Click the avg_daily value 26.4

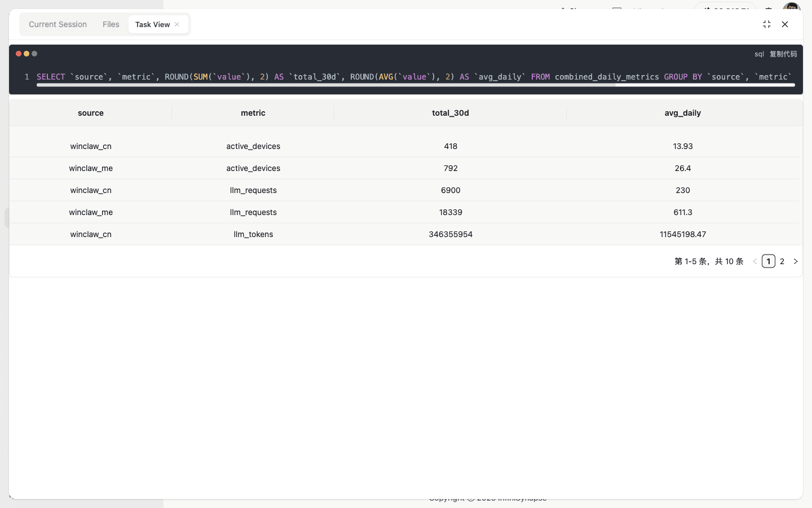pos(683,168)
